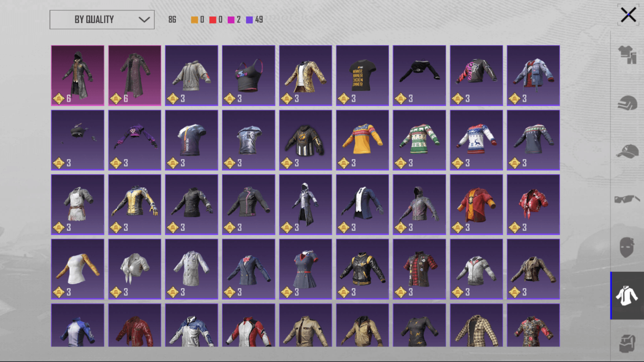Select the gray hoodie item
Image resolution: width=644 pixels, height=362 pixels.
tap(192, 75)
